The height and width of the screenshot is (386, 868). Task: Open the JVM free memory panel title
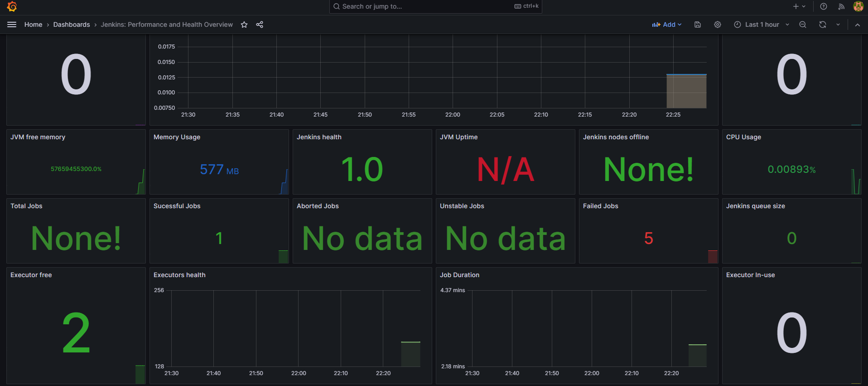38,137
